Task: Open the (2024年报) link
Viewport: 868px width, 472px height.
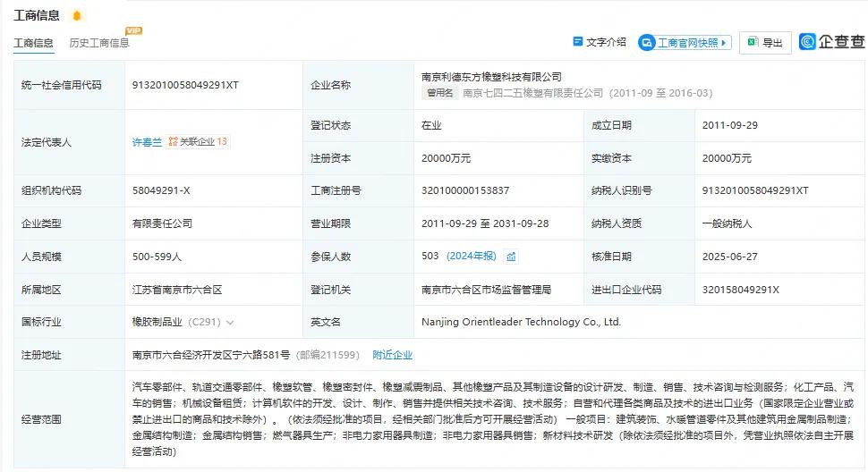Action: click(x=471, y=256)
